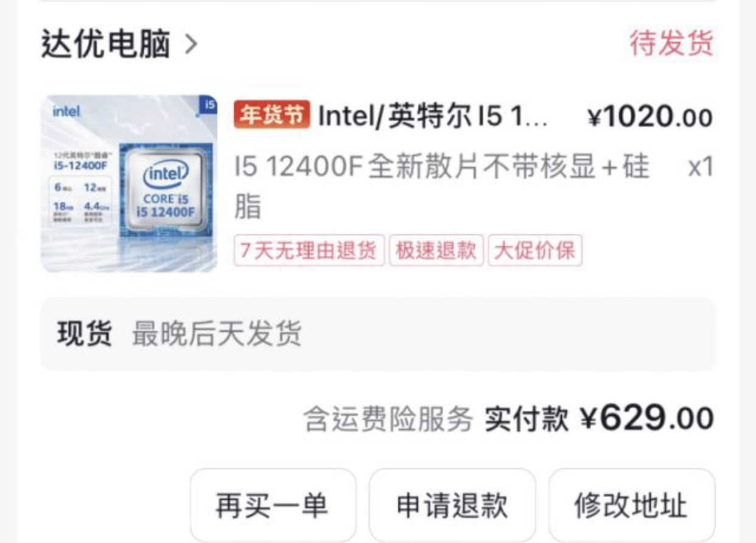Click the 大促价保 service tag

(536, 251)
